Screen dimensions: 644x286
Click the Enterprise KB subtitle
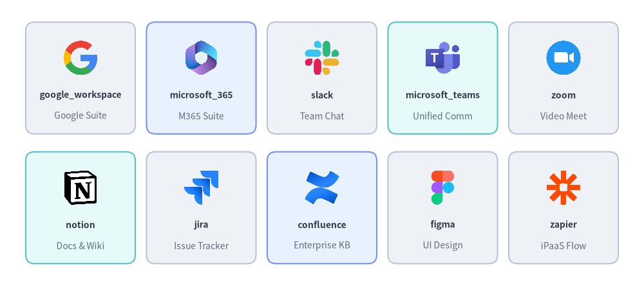coord(322,245)
